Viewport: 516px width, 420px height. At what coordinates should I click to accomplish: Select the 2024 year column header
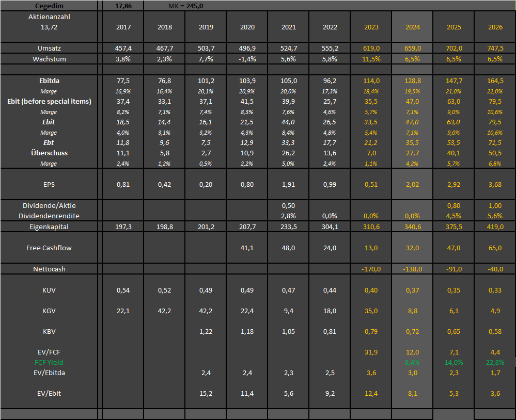(412, 27)
